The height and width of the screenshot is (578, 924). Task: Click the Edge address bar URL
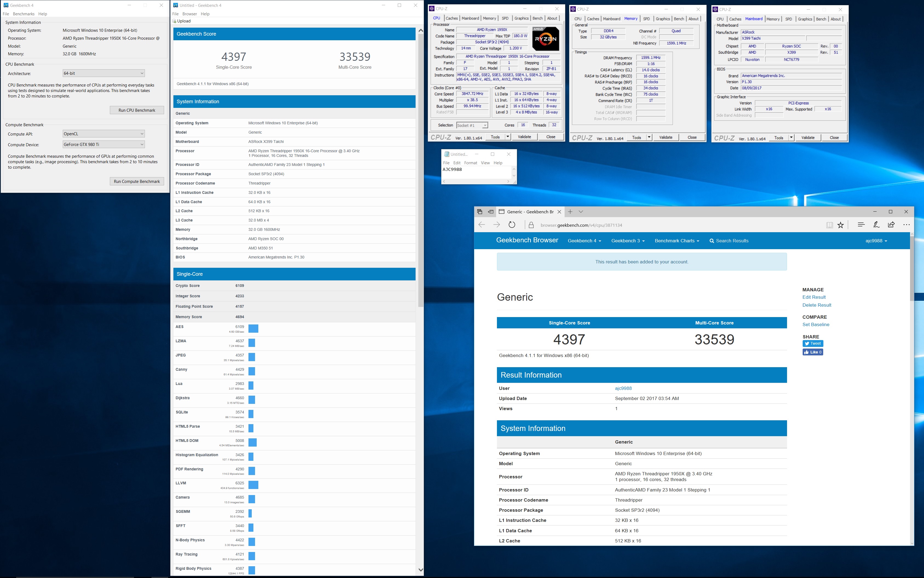pos(581,225)
